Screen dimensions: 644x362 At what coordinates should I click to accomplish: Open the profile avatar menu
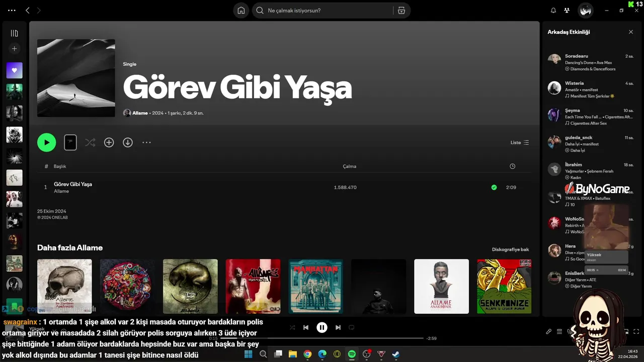click(585, 10)
